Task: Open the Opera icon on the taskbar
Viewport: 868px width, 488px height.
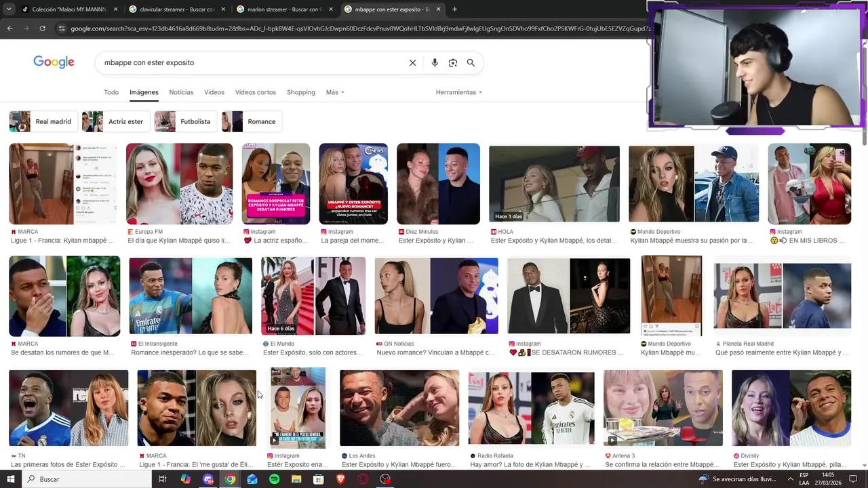Action: pyautogui.click(x=363, y=479)
